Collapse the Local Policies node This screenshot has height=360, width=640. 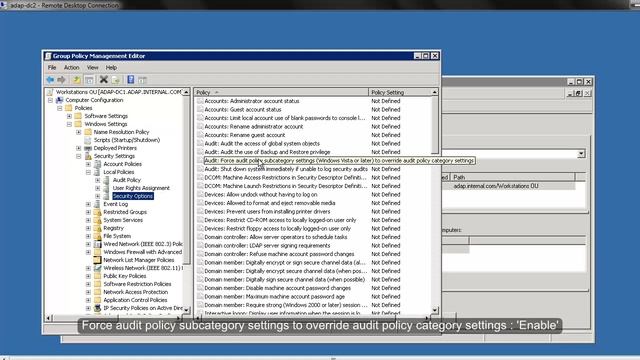tap(88, 172)
